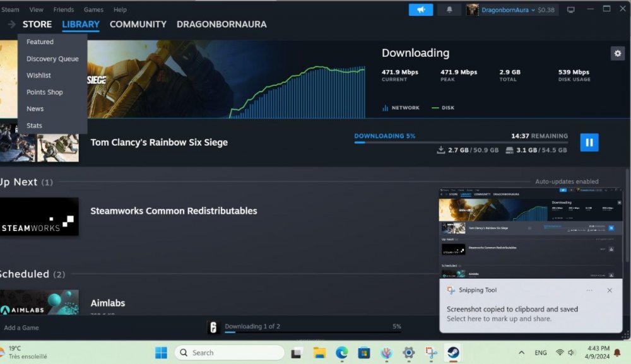Open Snipping Tool from the taskbar
The width and height of the screenshot is (631, 364).
[x=430, y=353]
